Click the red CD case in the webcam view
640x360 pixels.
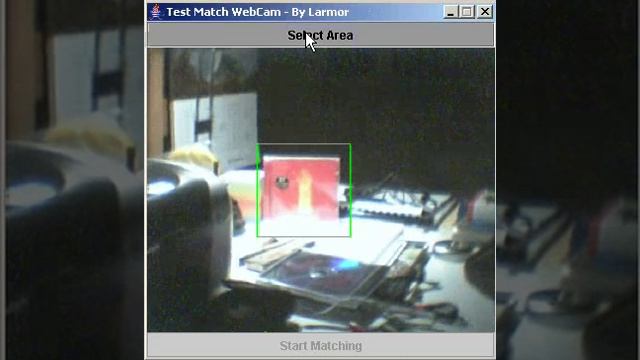click(x=301, y=189)
